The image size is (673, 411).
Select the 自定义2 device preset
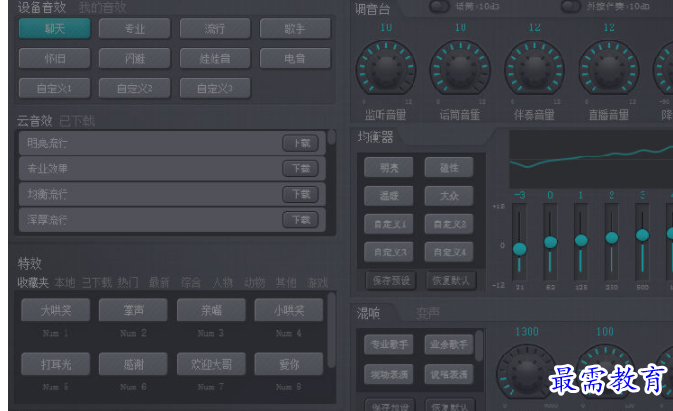[134, 88]
